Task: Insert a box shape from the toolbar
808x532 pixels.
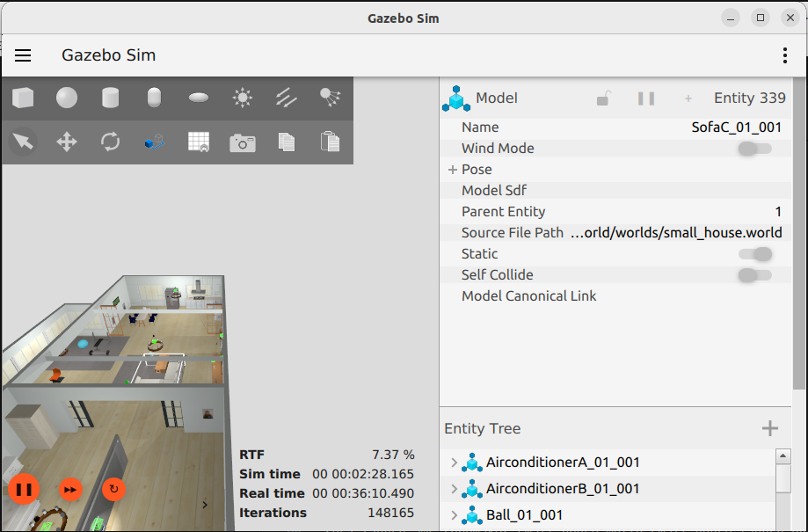Action: coord(23,98)
